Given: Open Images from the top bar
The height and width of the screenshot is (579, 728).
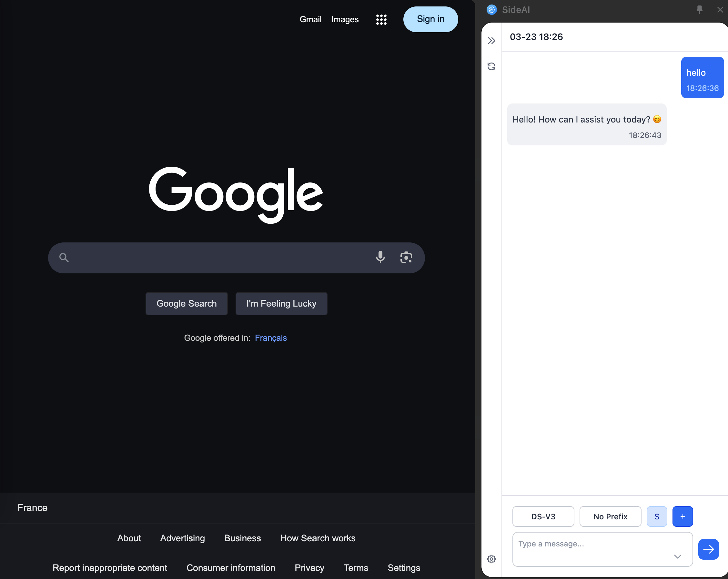Looking at the screenshot, I should tap(345, 20).
